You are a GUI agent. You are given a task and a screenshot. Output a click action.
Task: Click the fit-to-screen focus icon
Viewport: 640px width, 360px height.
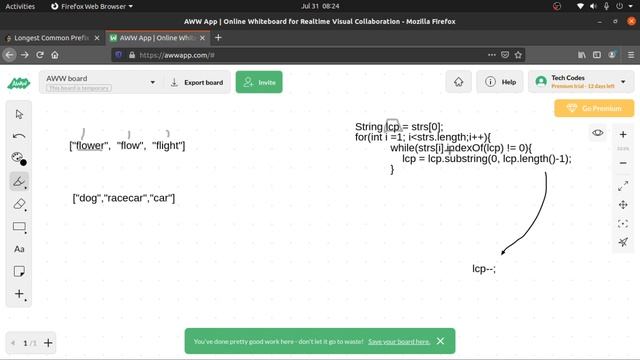click(x=623, y=223)
